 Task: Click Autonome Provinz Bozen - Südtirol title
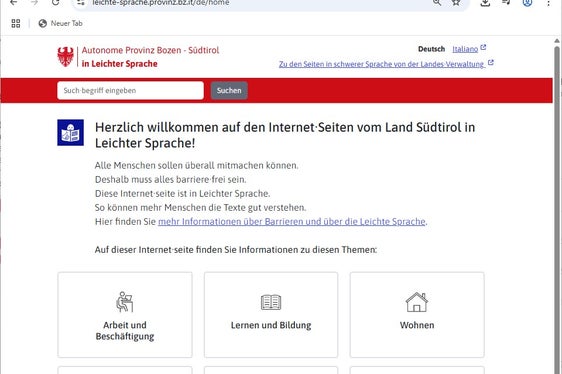point(150,50)
